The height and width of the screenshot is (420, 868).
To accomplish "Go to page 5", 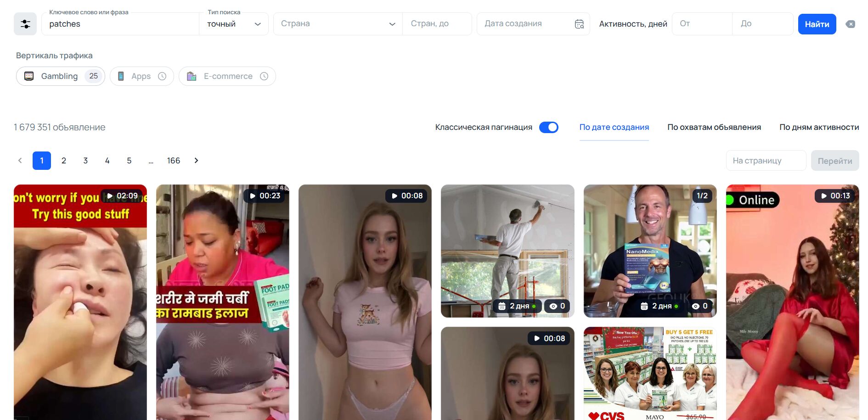I will (129, 161).
